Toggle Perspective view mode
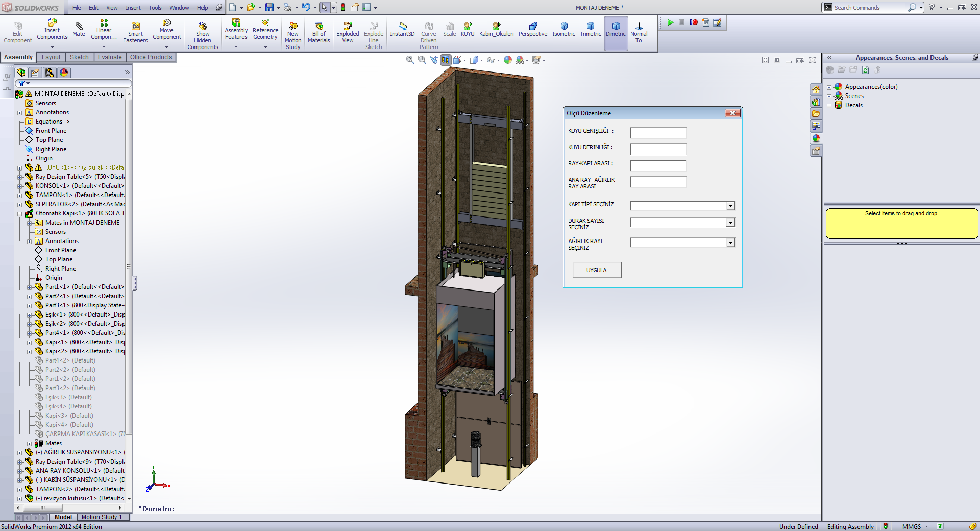 pos(533,30)
